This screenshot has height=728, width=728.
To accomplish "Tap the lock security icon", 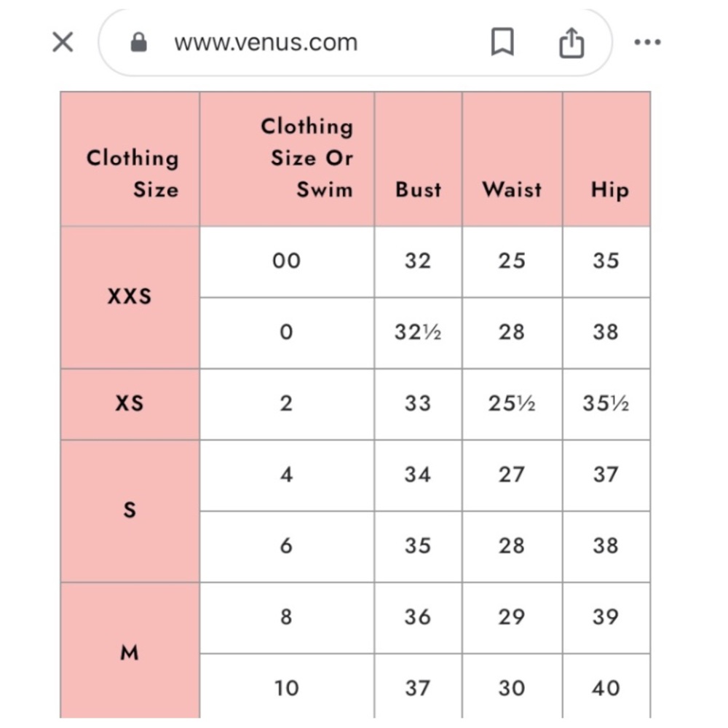I will point(138,42).
